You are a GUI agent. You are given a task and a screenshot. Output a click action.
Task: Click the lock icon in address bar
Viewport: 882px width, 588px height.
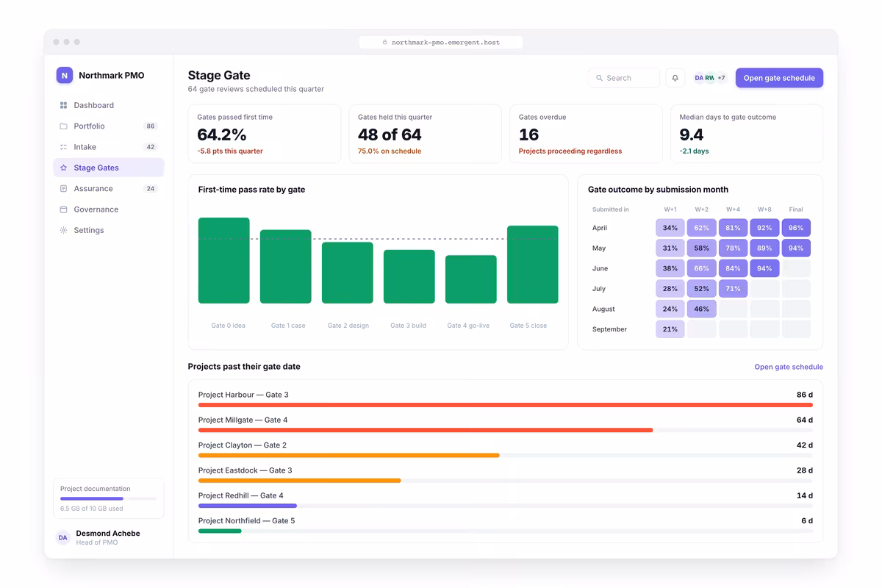pyautogui.click(x=384, y=43)
